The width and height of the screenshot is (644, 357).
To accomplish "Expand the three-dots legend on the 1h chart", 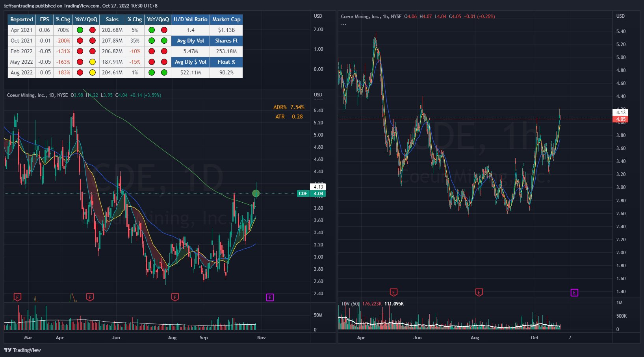I will (x=344, y=24).
